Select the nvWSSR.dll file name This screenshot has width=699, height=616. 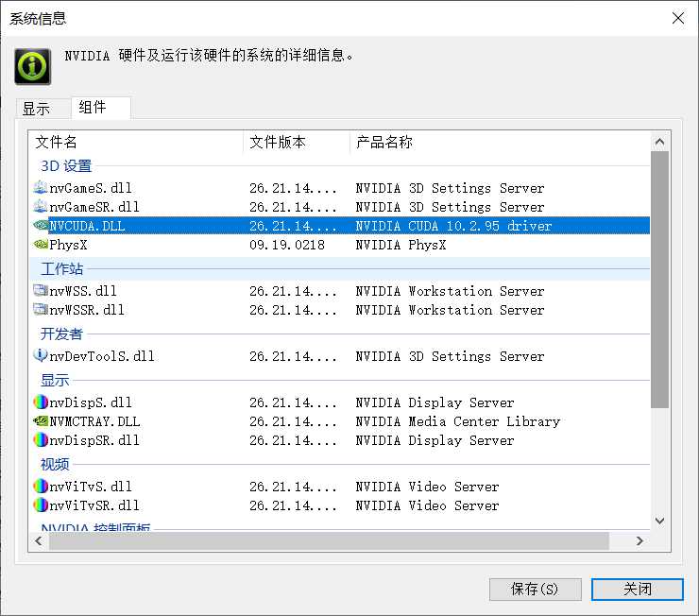87,310
